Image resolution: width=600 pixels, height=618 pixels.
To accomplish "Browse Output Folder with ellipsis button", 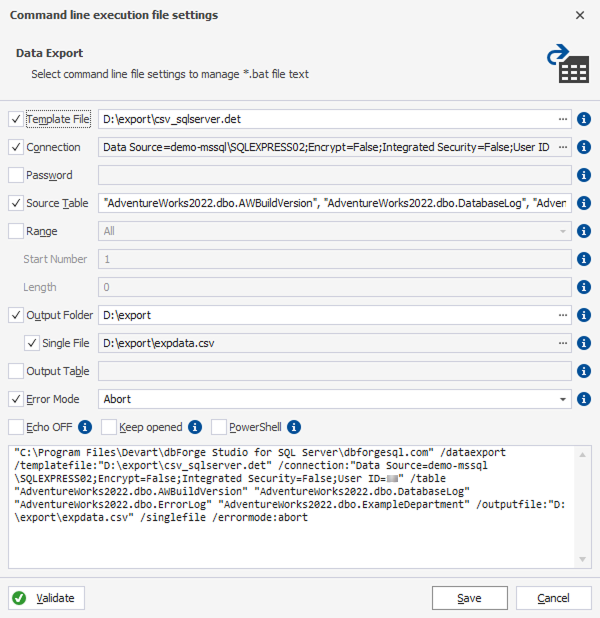I will click(563, 315).
